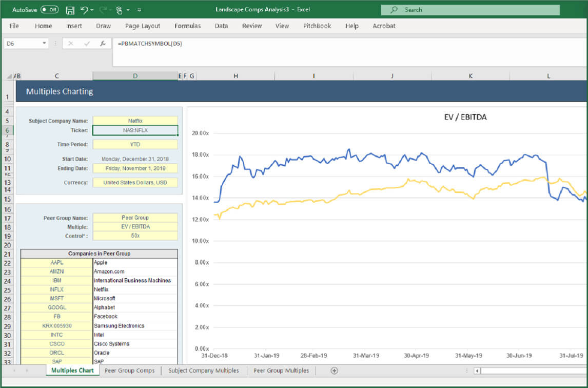This screenshot has height=388, width=588.
Task: Click the Touch/Mouse Mode icon
Action: click(x=119, y=10)
